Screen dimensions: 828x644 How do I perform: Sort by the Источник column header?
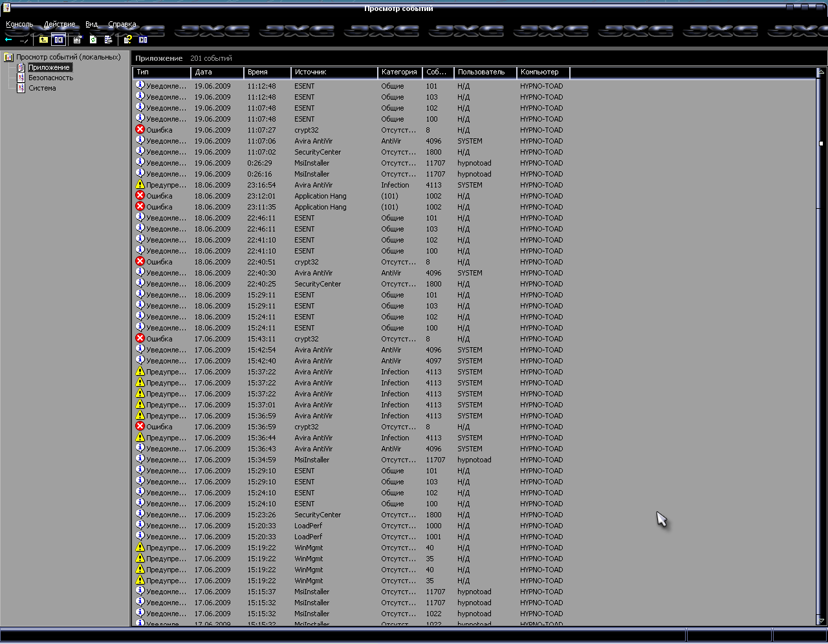[x=333, y=72]
